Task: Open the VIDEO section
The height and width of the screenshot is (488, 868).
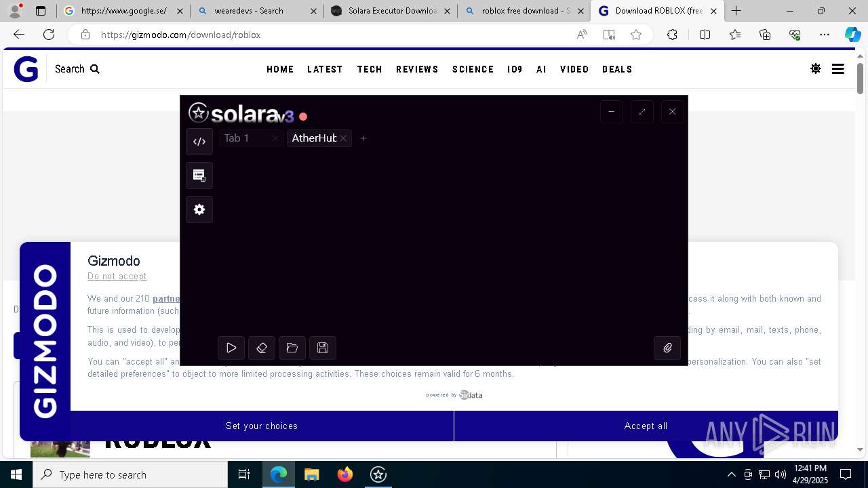Action: coord(574,69)
